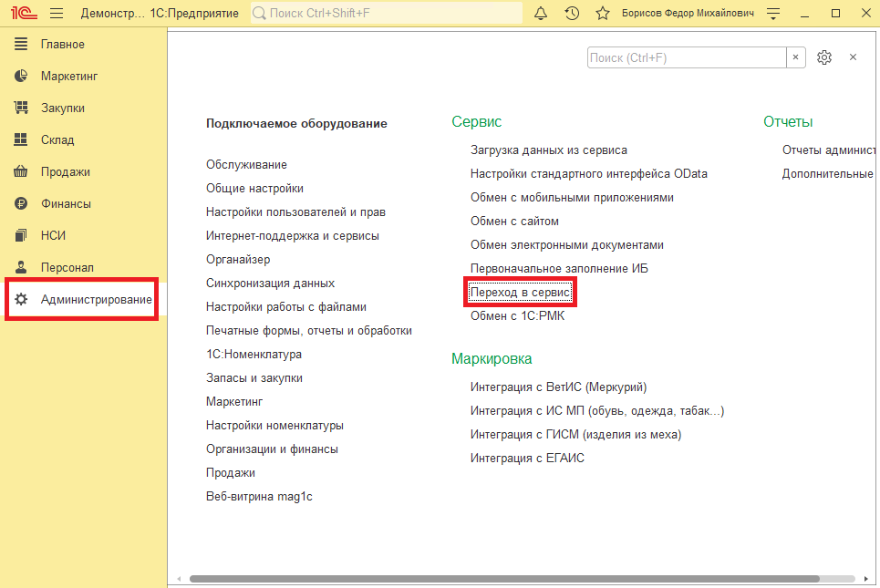The image size is (880, 588).
Task: Click the global search field Ctrl+Shift+F
Action: point(387,13)
